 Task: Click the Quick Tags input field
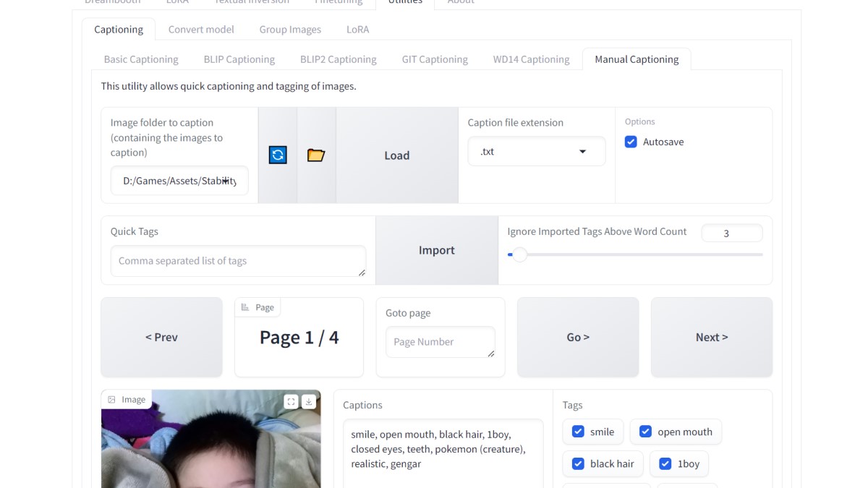click(238, 261)
